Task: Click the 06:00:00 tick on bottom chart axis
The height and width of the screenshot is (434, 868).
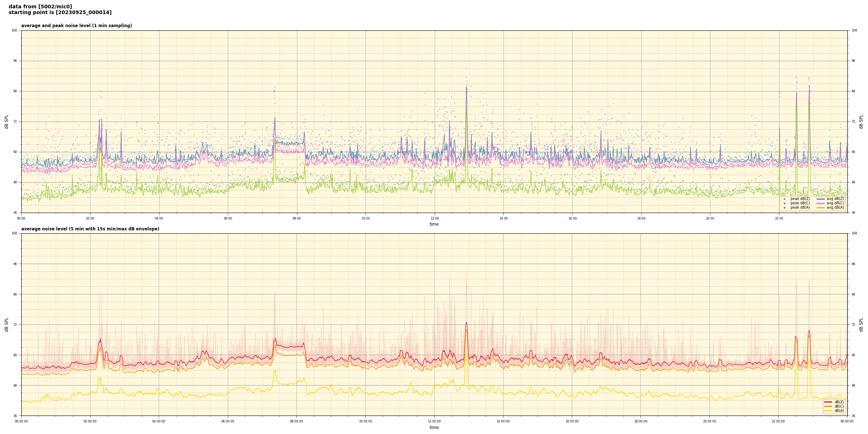Action: [228, 421]
